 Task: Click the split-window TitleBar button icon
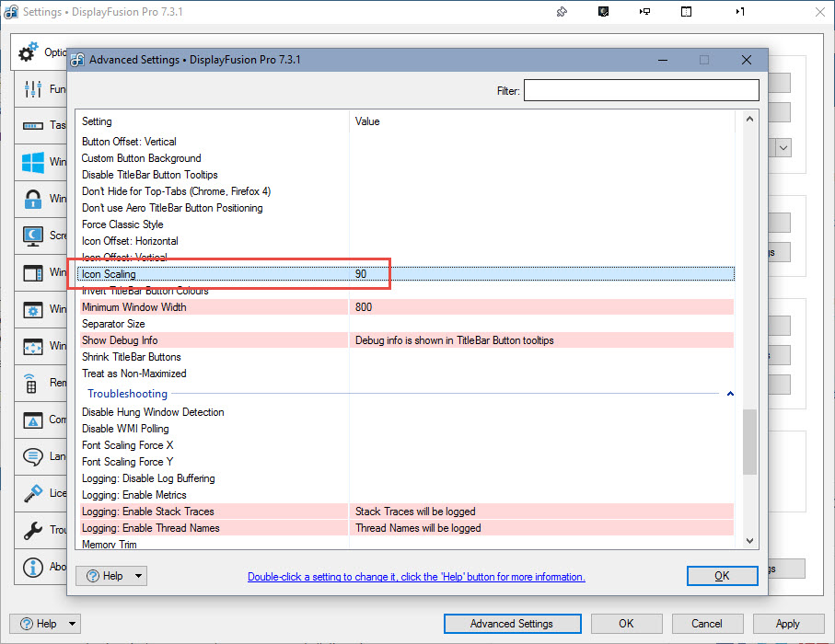[x=687, y=12]
